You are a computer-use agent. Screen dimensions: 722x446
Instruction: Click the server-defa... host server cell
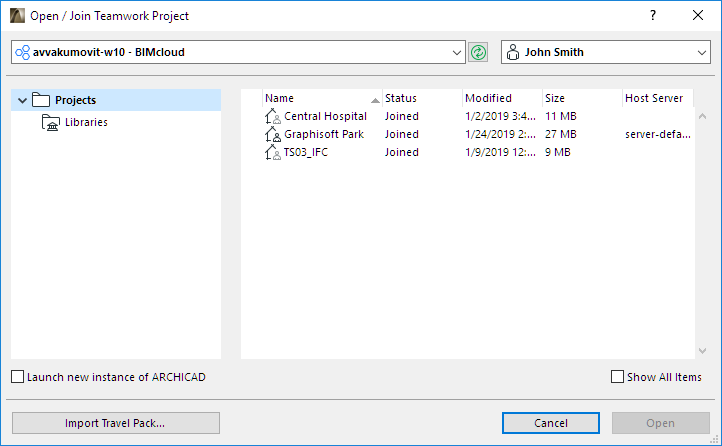[x=658, y=134]
